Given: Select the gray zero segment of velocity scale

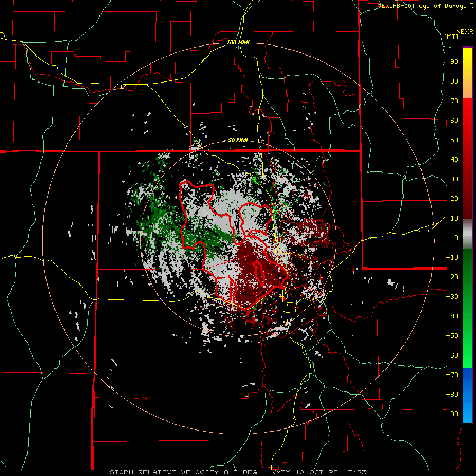Looking at the screenshot, I should tap(467, 234).
